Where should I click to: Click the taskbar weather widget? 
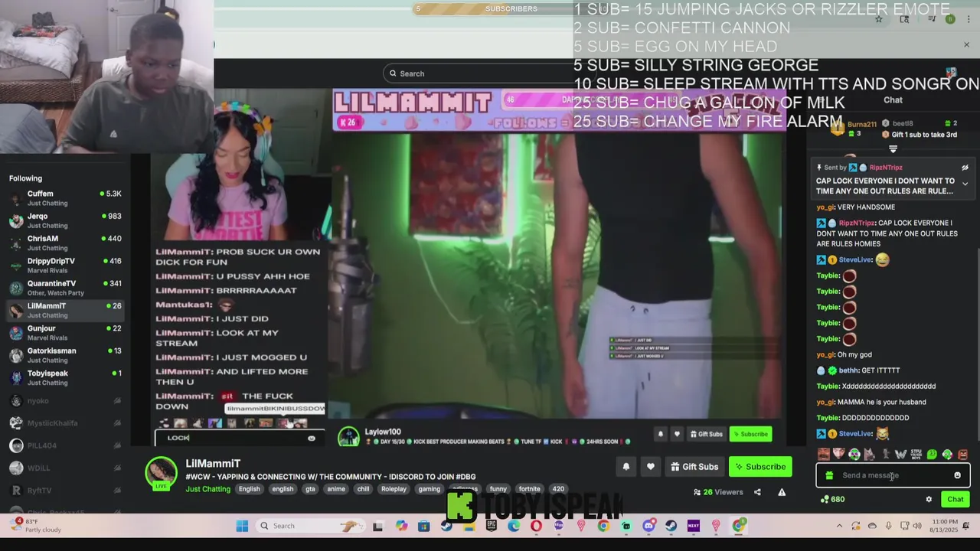click(x=35, y=526)
